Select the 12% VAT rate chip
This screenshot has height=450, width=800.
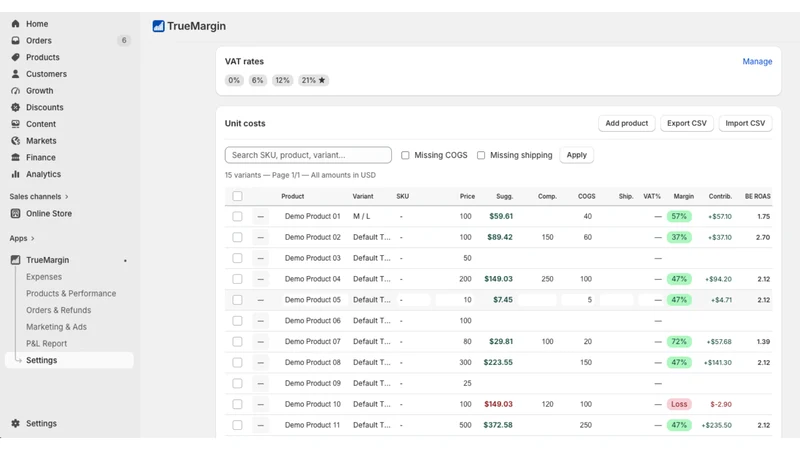(282, 80)
